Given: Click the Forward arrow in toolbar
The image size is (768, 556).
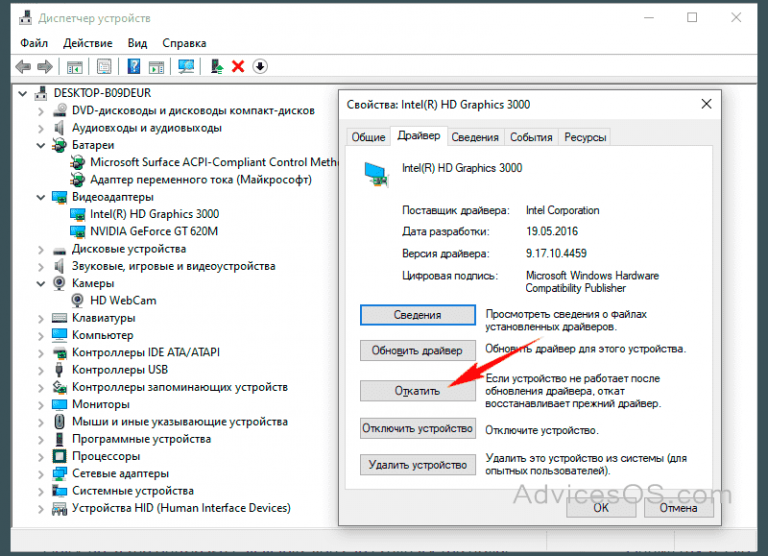Looking at the screenshot, I should point(45,66).
